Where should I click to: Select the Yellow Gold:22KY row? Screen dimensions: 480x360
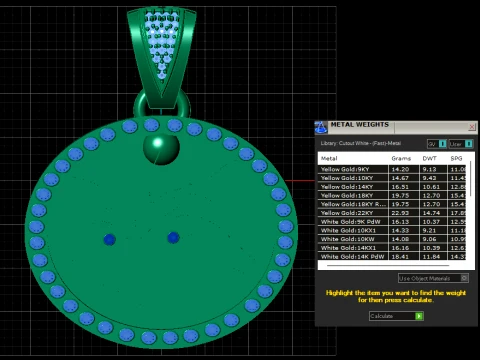tap(392, 213)
